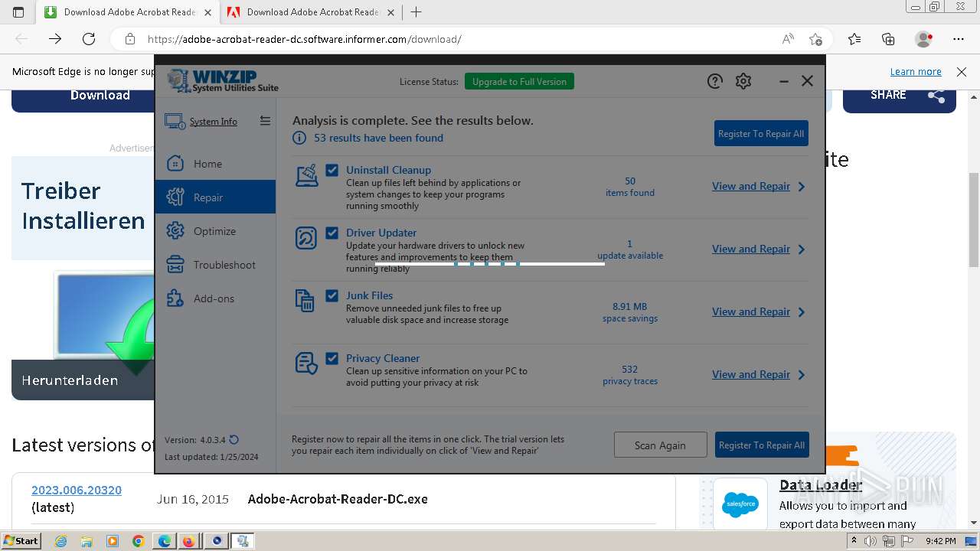Open WinZip help question mark icon
The height and width of the screenshot is (551, 980).
tap(714, 81)
